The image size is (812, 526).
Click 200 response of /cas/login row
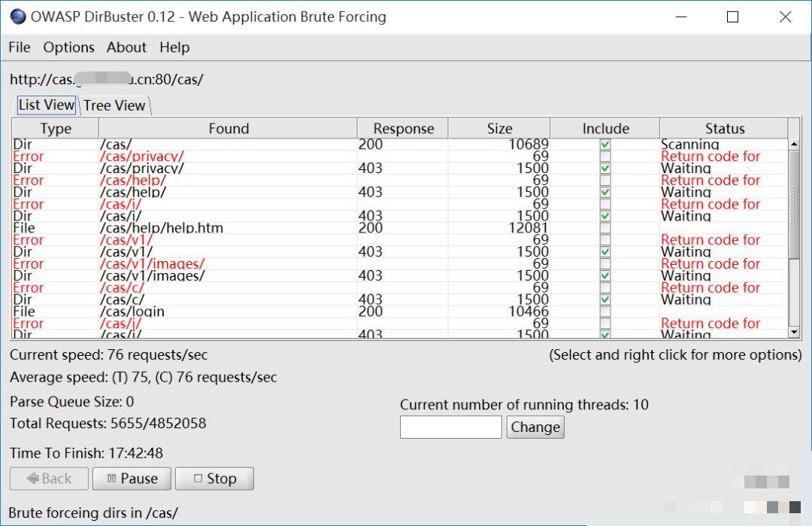click(370, 311)
